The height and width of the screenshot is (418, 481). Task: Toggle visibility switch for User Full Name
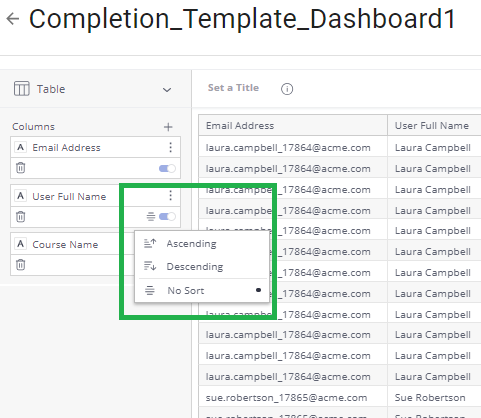coord(167,217)
